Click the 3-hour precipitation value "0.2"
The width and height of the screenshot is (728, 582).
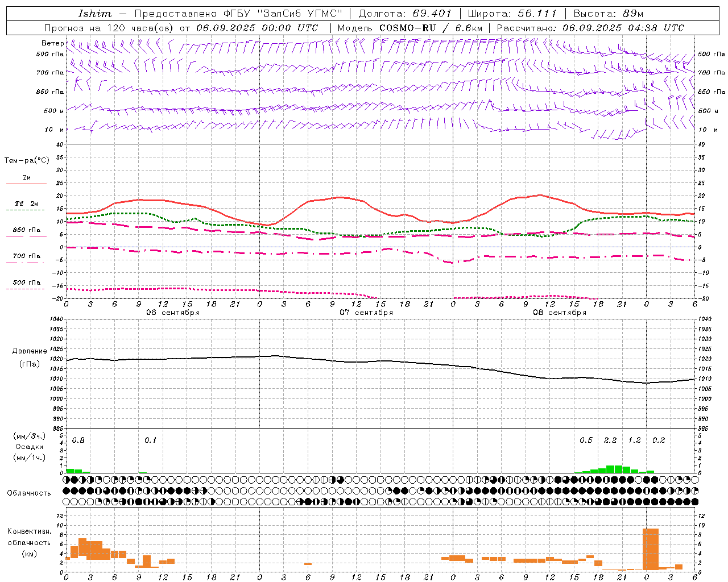(x=659, y=440)
